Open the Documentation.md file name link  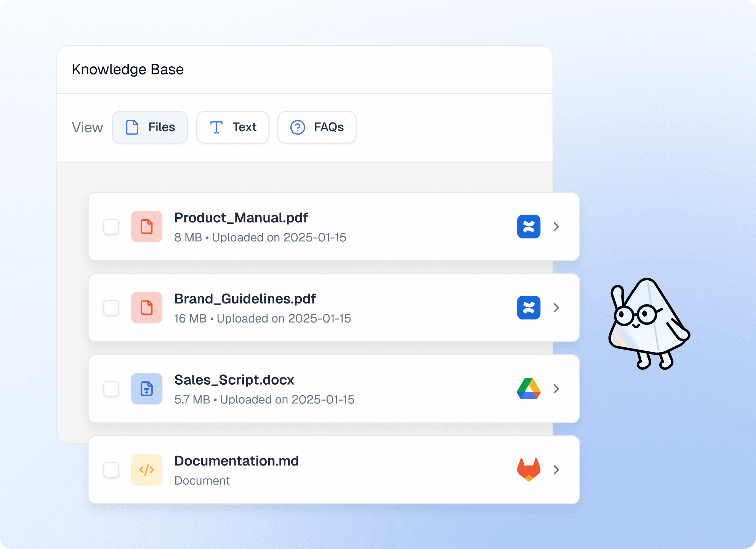coord(236,461)
